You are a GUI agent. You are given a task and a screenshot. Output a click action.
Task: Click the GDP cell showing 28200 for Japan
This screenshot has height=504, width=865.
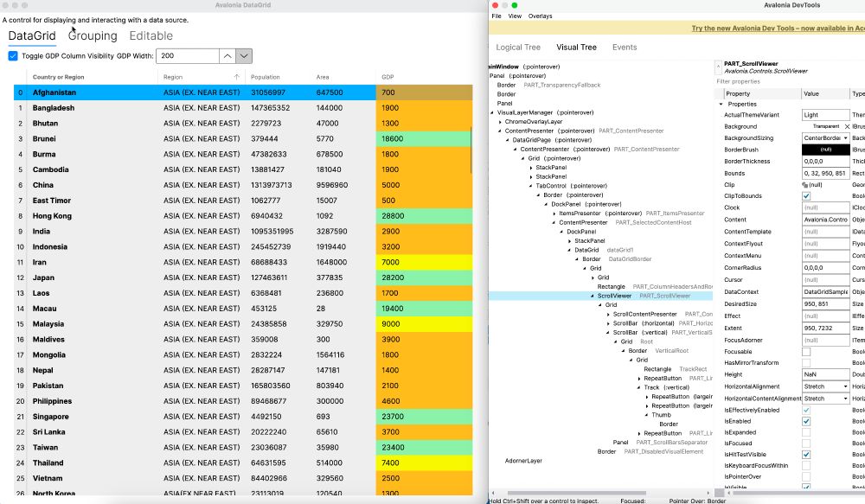tap(424, 278)
